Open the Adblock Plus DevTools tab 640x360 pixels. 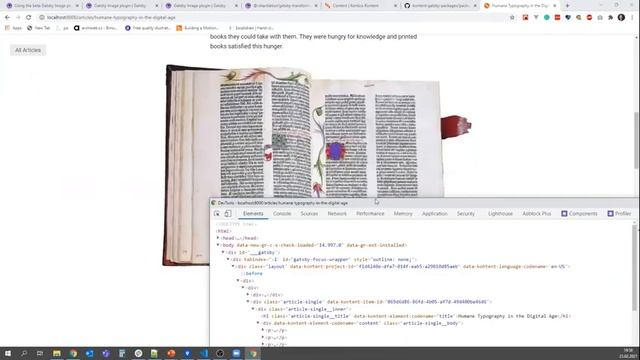537,213
